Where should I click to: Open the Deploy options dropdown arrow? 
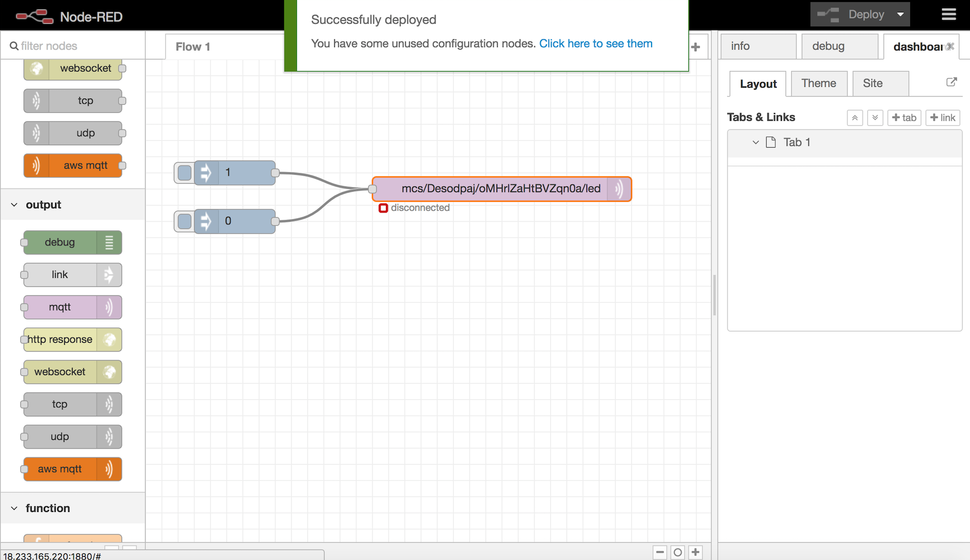pos(900,14)
